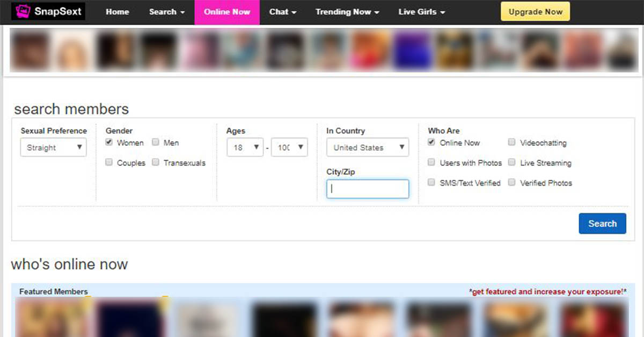This screenshot has width=644, height=337.
Task: Check the Verified Photos filter
Action: (x=512, y=183)
